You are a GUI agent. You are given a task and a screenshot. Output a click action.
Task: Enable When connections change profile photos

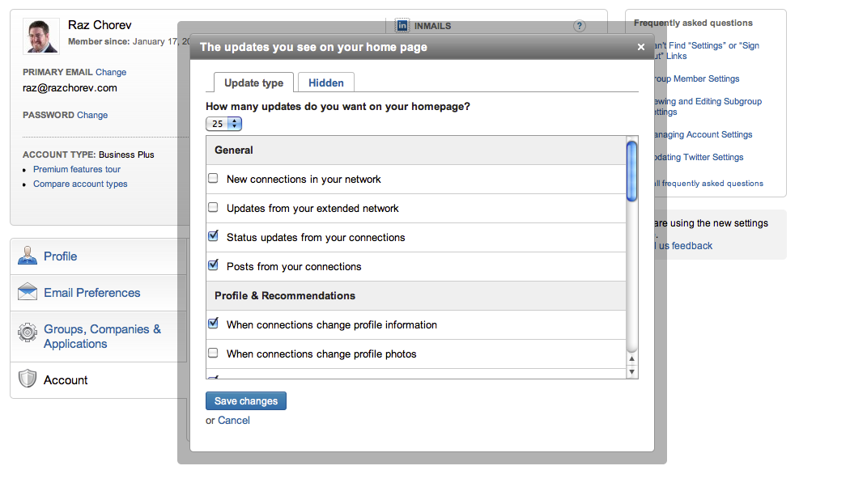pos(214,354)
